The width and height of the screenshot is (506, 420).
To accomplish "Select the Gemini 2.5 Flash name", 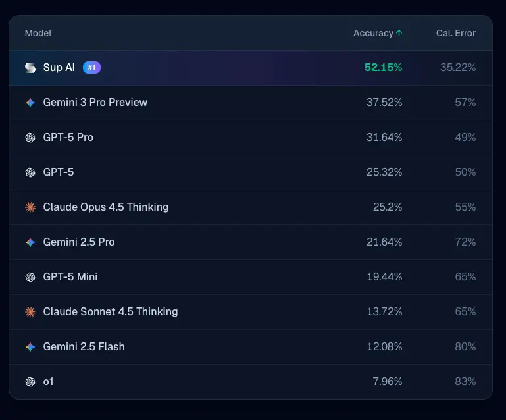I will point(84,346).
